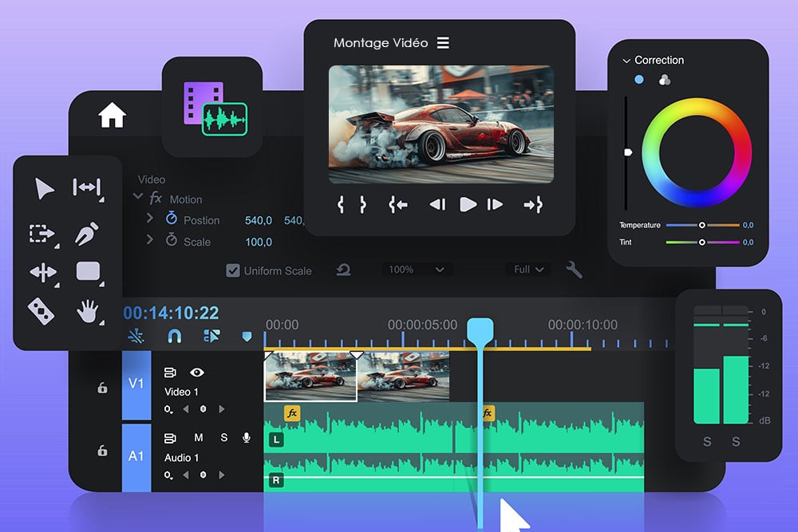Adjust the vertical brightness slider handle
Image resolution: width=798 pixels, height=532 pixels.
tap(628, 152)
